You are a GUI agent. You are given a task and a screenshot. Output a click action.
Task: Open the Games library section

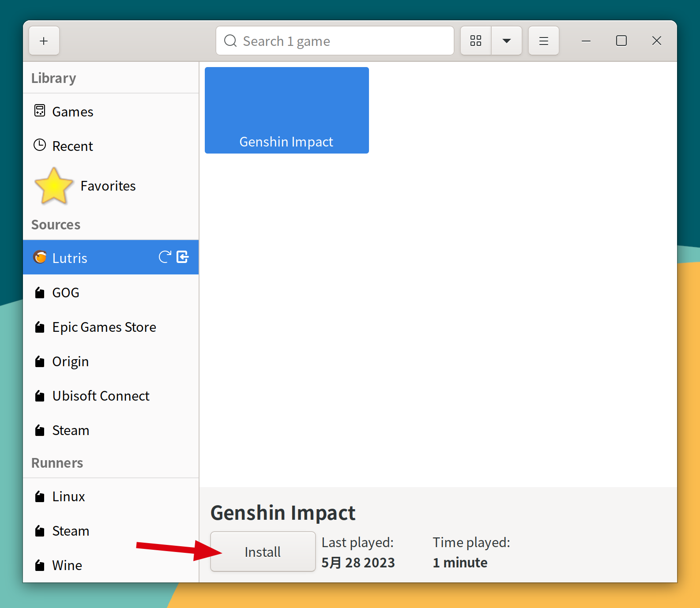(x=111, y=112)
